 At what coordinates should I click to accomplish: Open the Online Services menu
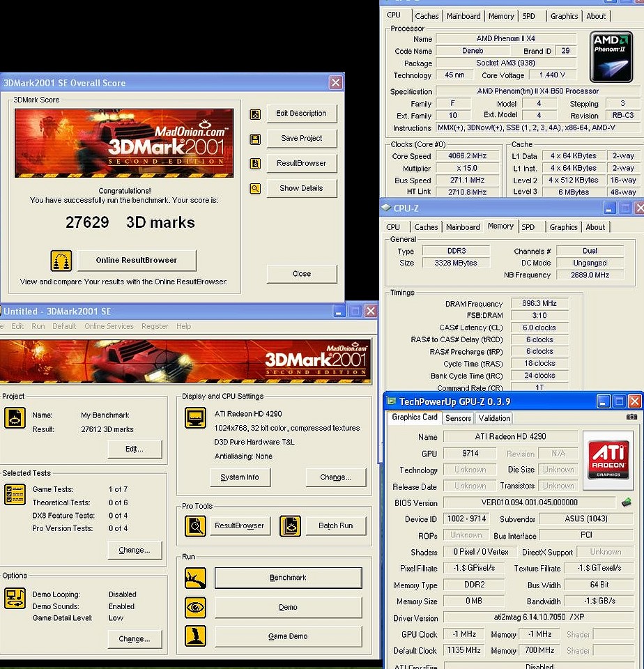(x=109, y=326)
